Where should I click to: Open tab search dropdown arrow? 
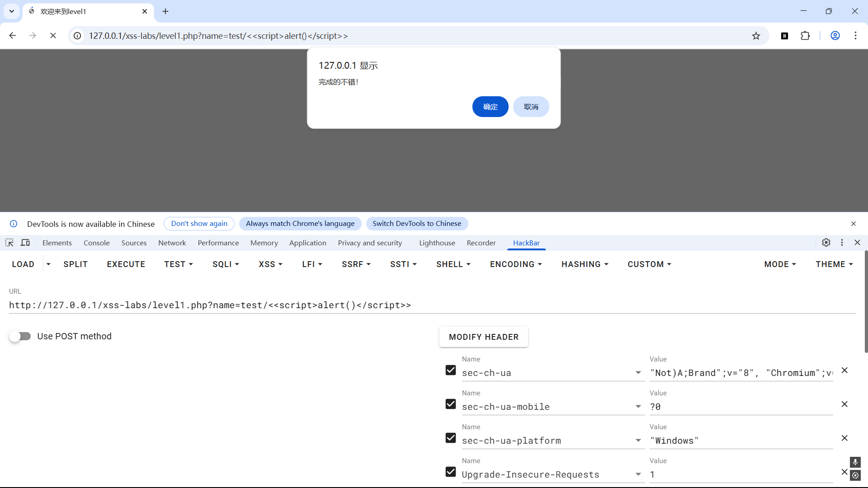click(x=12, y=11)
